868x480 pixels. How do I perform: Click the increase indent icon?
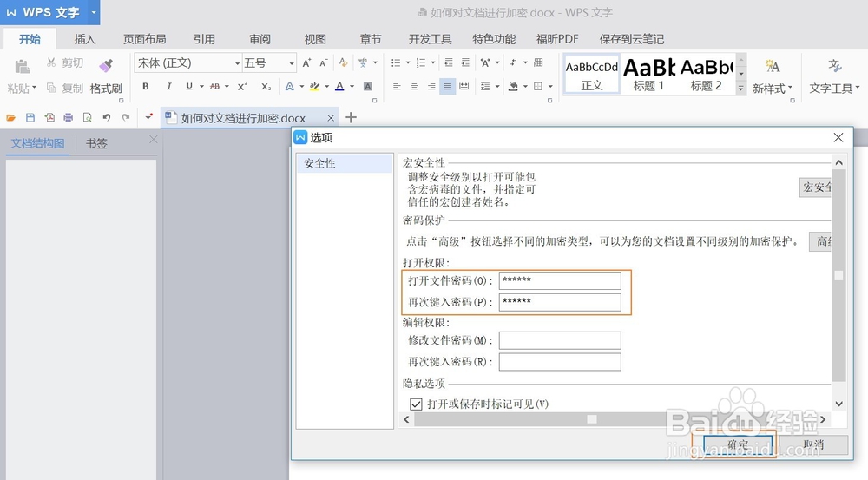click(x=465, y=63)
